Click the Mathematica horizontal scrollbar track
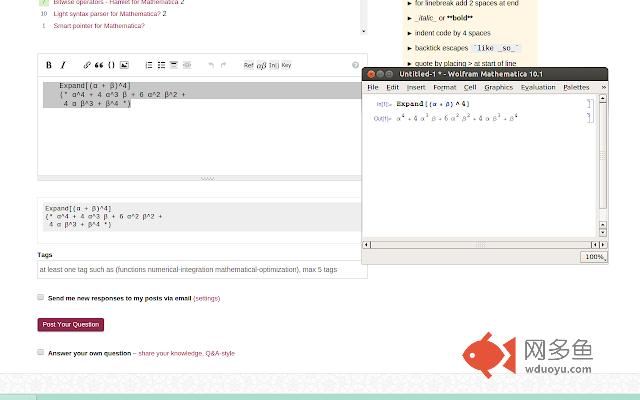Image resolution: width=640 pixels, height=400 pixels. [481, 244]
